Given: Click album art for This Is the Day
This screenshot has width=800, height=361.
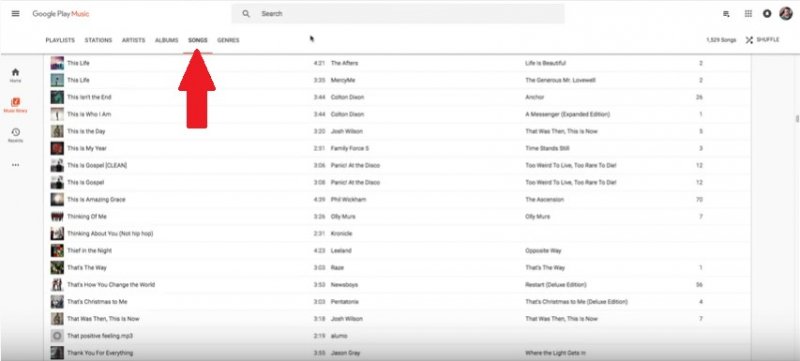Looking at the screenshot, I should click(x=57, y=131).
